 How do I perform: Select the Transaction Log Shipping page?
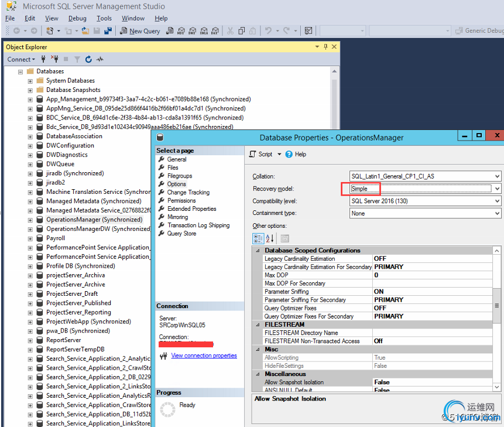tap(198, 226)
